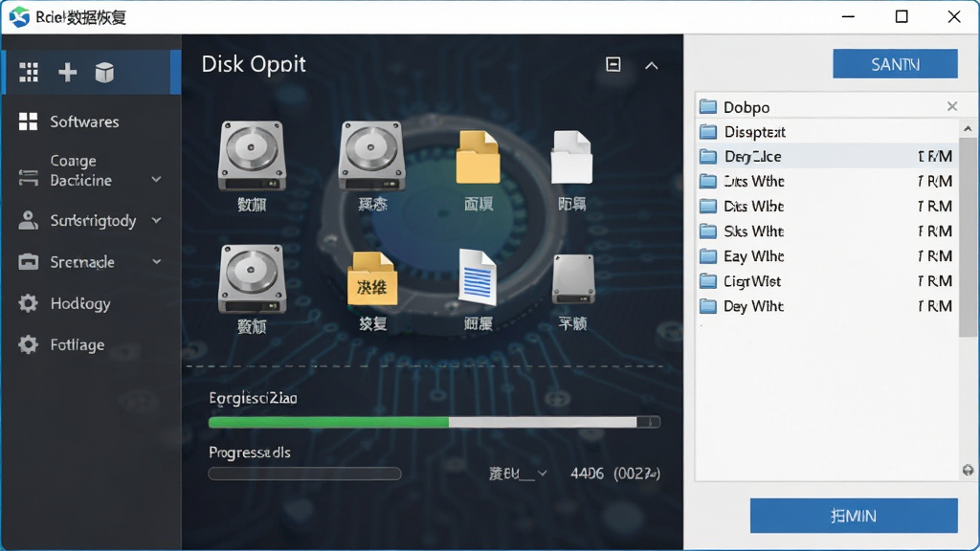Collapse the Disk Oppit panel with the chevron

651,65
